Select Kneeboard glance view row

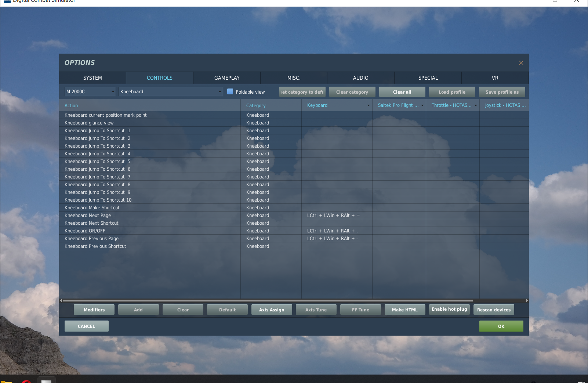tap(294, 123)
